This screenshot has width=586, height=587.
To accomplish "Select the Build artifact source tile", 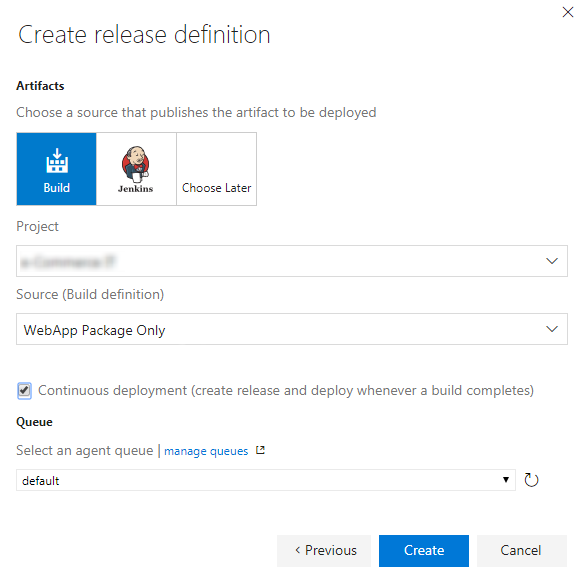I will pos(57,169).
